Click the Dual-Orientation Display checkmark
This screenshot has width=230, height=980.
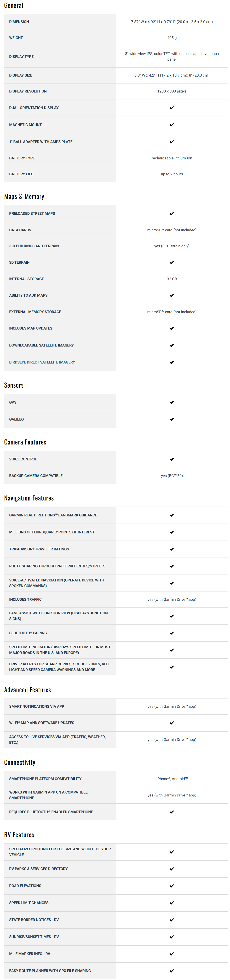(172, 108)
